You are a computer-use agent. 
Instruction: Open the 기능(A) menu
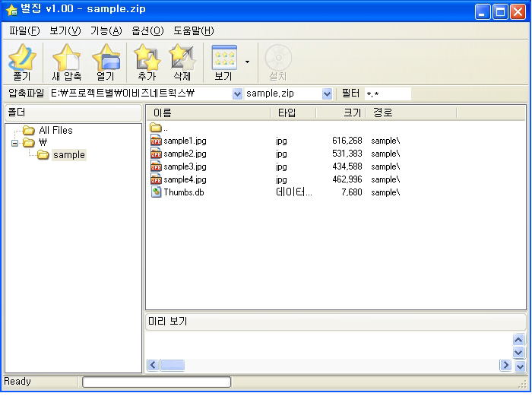(x=106, y=31)
